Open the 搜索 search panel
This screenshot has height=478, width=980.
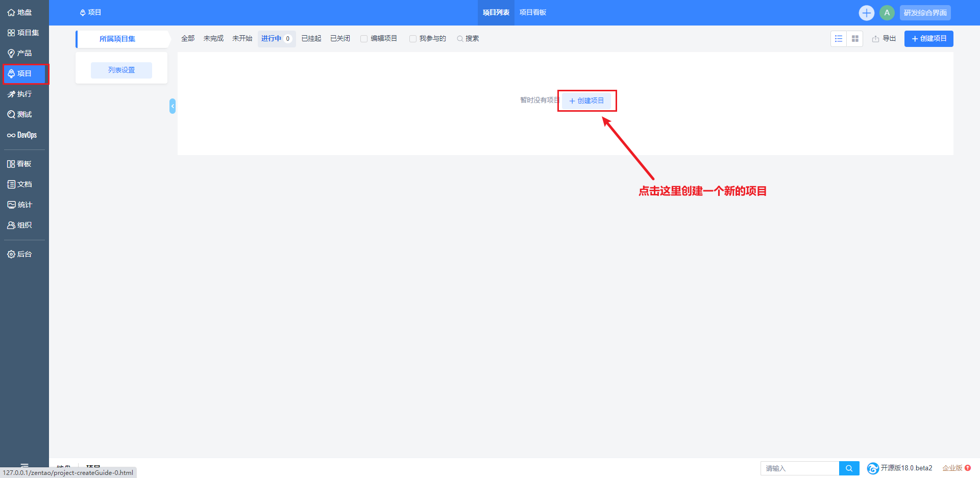[x=468, y=39]
